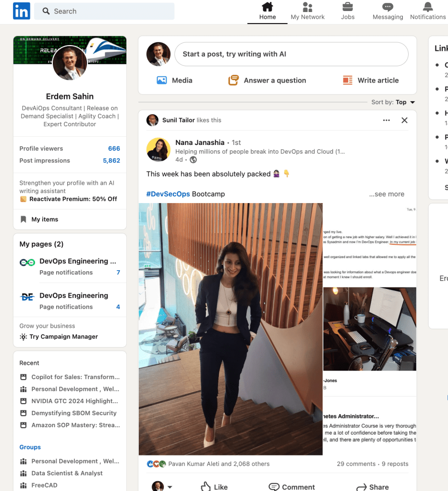The image size is (448, 491).
Task: Click the Write article icon
Action: point(348,81)
